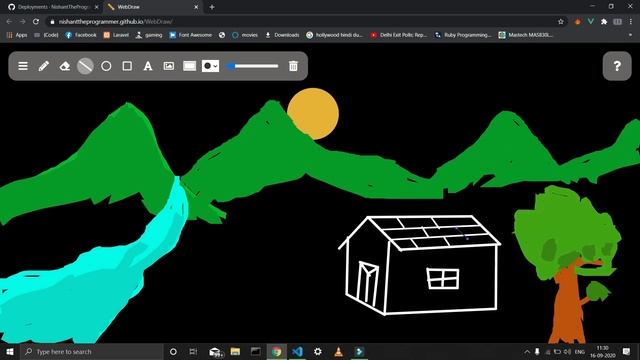Open Settings gear from taskbar
The height and width of the screenshot is (360, 640).
click(318, 351)
